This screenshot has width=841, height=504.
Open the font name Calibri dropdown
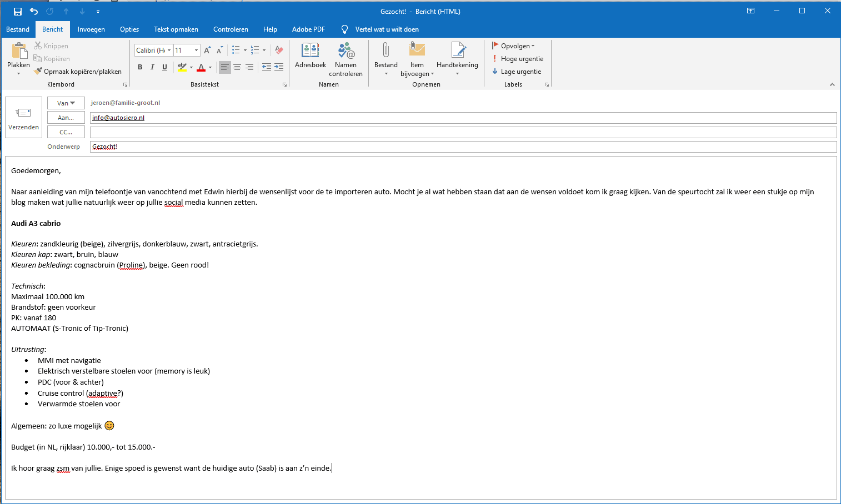pyautogui.click(x=169, y=51)
